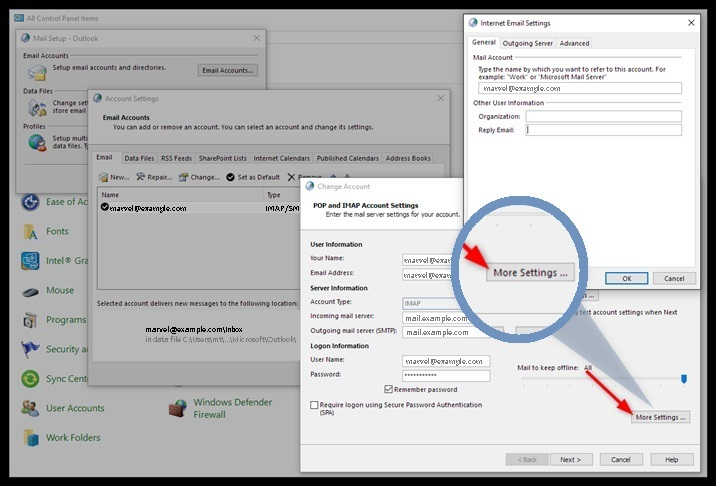Open Fonts icon in Control Panel

click(x=30, y=232)
